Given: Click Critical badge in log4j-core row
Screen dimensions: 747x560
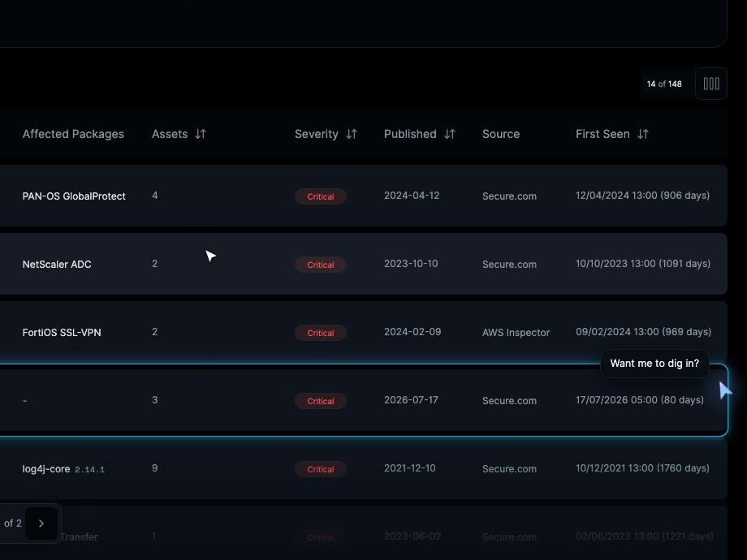Looking at the screenshot, I should 321,469.
